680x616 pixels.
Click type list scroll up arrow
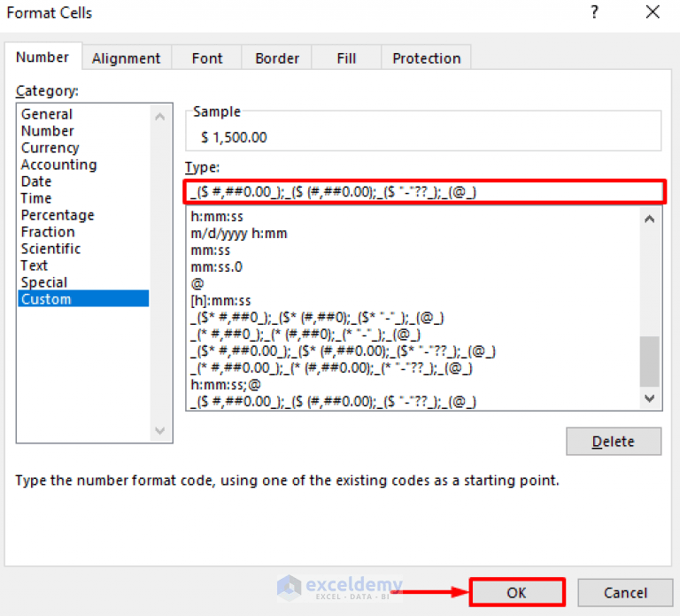point(650,219)
